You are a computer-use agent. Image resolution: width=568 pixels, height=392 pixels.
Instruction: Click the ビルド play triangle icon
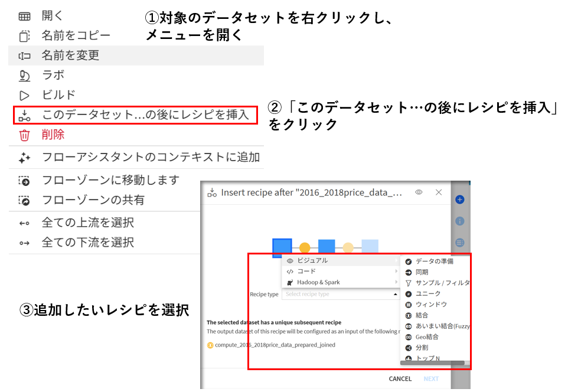click(x=24, y=95)
